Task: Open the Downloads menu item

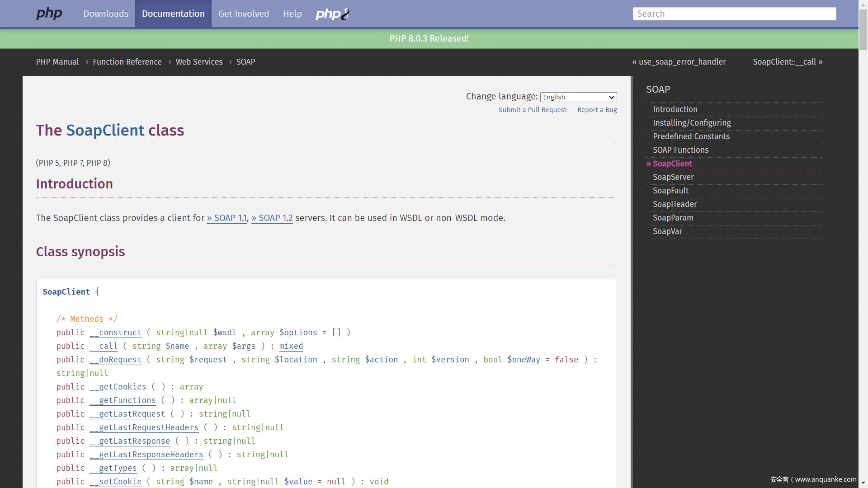Action: coord(106,14)
